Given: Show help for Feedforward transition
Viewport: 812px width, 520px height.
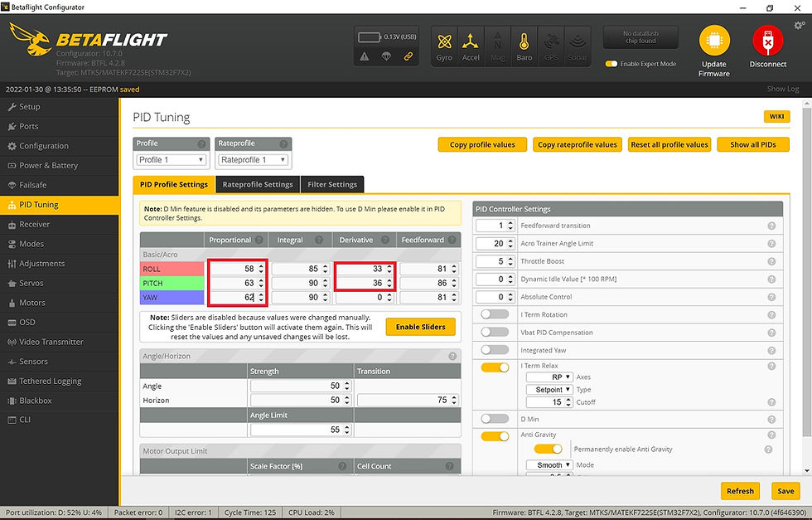Looking at the screenshot, I should [x=771, y=226].
